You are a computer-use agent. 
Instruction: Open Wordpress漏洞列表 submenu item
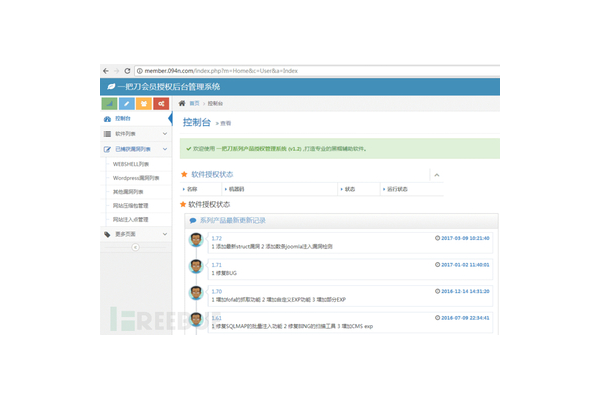tap(136, 178)
